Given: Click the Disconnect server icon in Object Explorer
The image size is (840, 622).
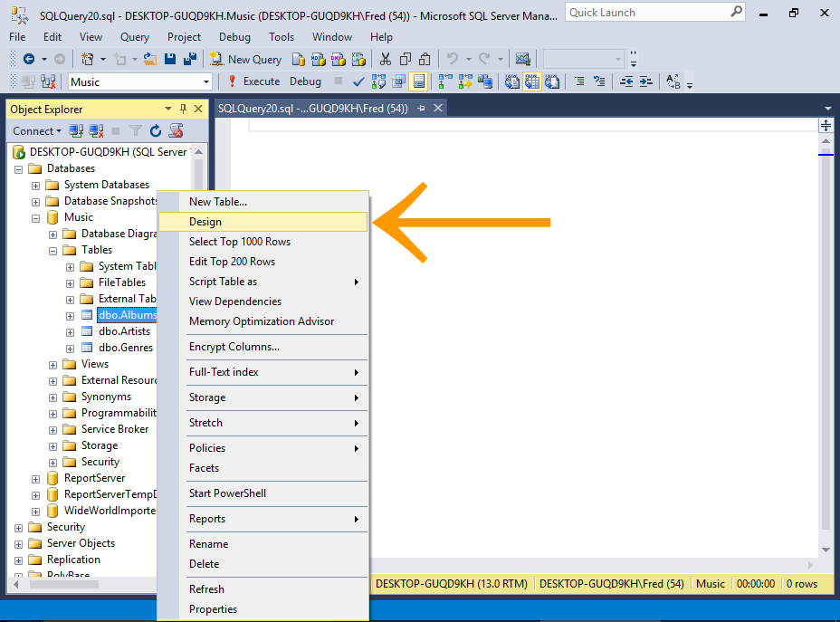Looking at the screenshot, I should pos(96,130).
